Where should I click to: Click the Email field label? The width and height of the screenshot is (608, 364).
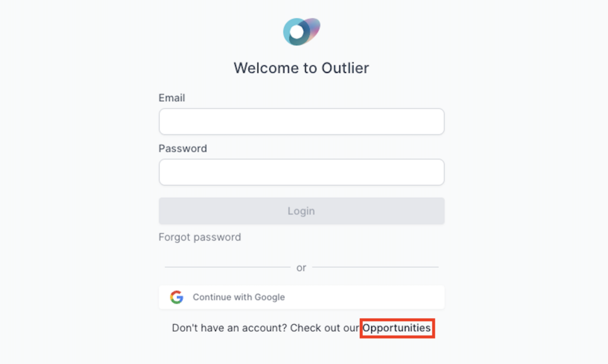click(172, 98)
